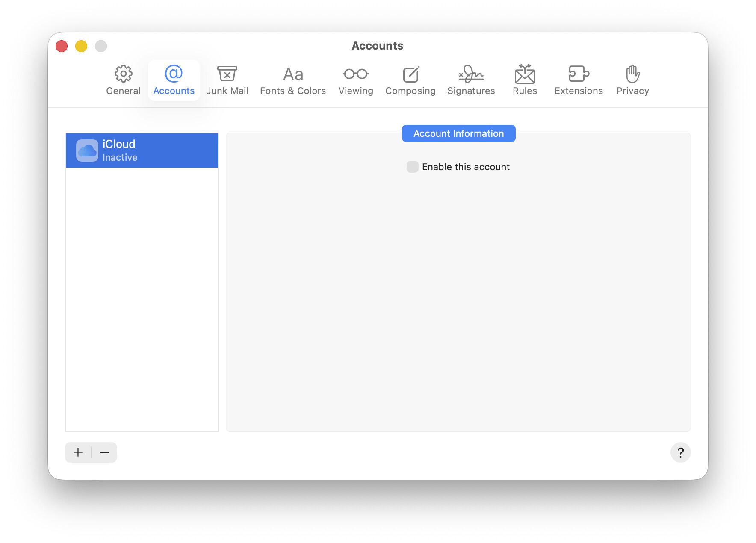Select the inactive iCloud account
The image size is (756, 543).
(142, 151)
